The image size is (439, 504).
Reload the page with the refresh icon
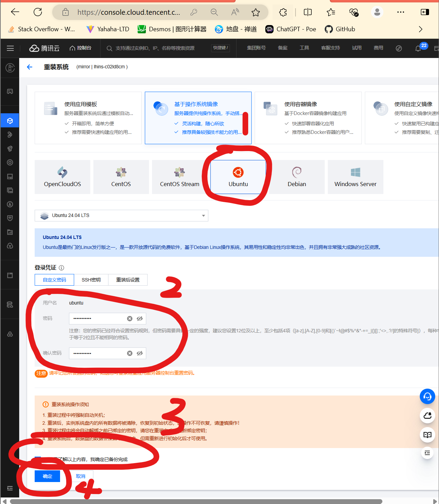pos(38,12)
